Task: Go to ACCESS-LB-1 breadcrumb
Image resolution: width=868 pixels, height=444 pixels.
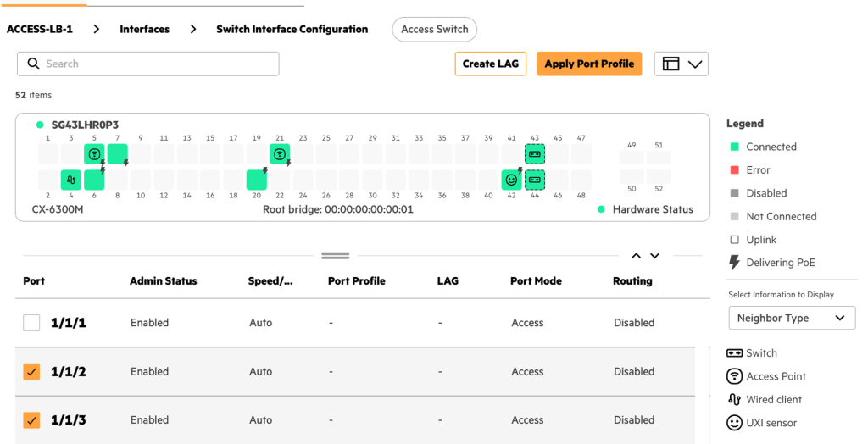Action: pos(40,29)
